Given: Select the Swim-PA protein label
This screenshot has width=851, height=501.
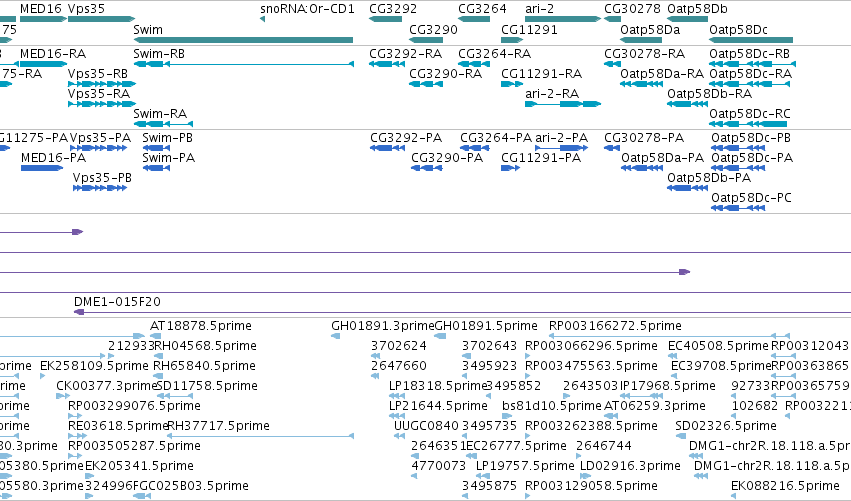Looking at the screenshot, I should [x=168, y=158].
